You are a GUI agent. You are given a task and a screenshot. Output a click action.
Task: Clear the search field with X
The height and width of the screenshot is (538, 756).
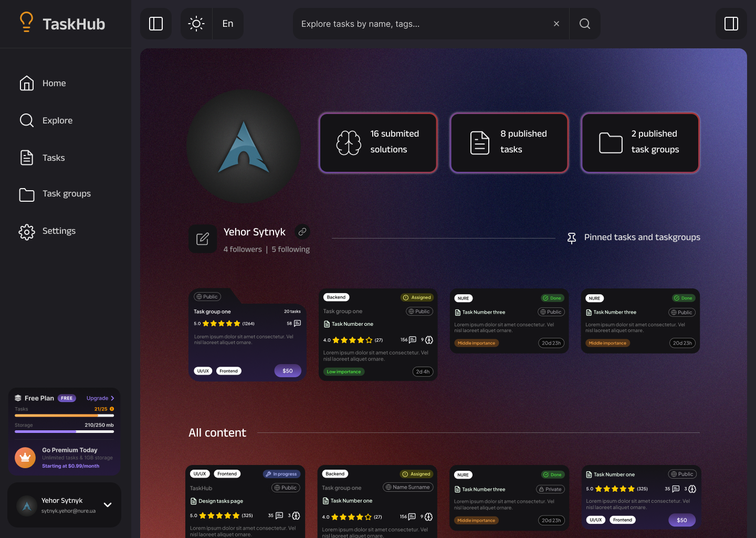556,24
